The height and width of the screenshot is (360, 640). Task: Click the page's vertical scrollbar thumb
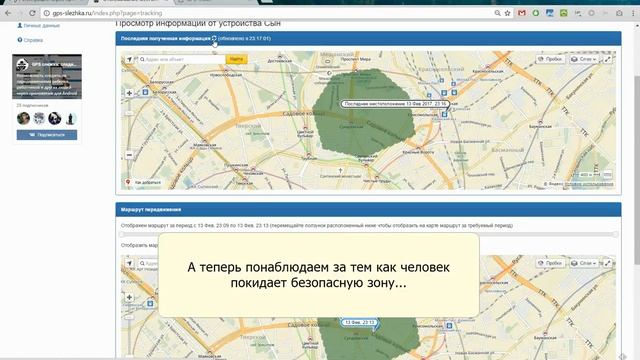point(637,169)
